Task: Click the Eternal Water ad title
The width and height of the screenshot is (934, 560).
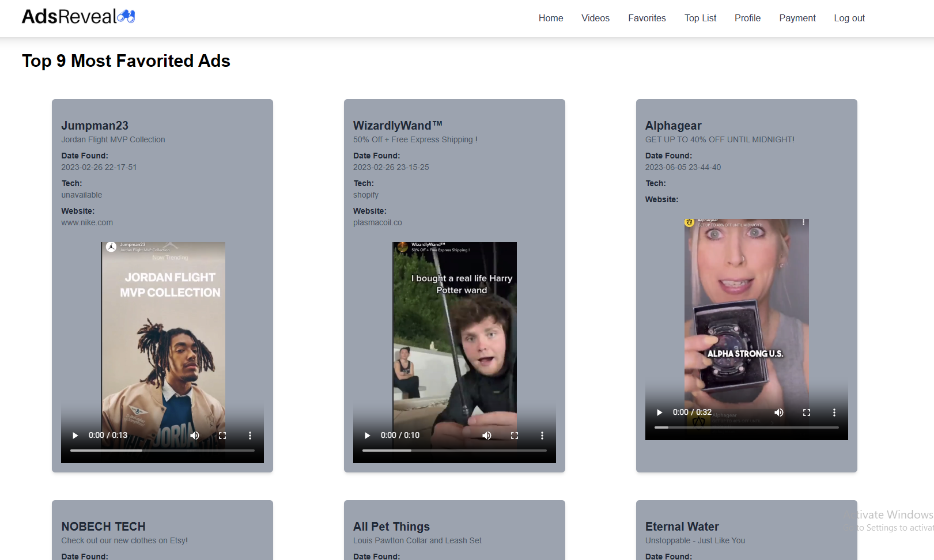Action: coord(682,527)
